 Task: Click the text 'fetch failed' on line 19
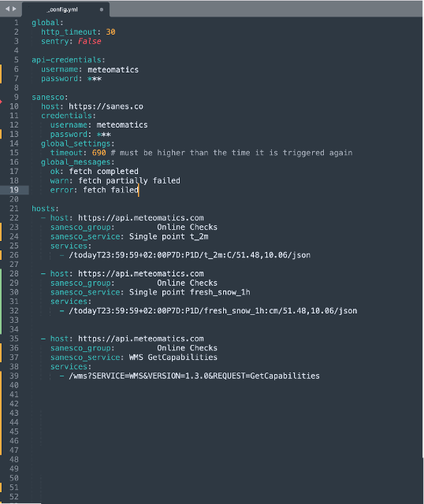click(110, 190)
